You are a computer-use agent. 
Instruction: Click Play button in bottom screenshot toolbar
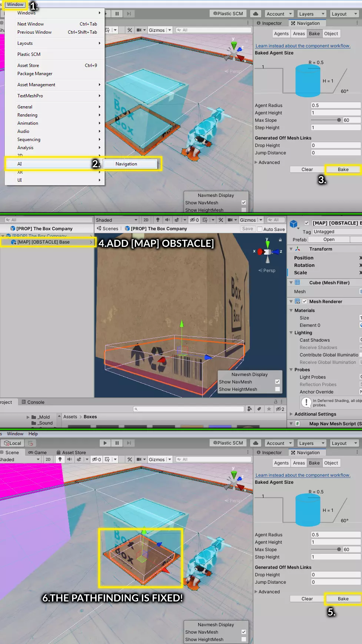[x=105, y=443]
